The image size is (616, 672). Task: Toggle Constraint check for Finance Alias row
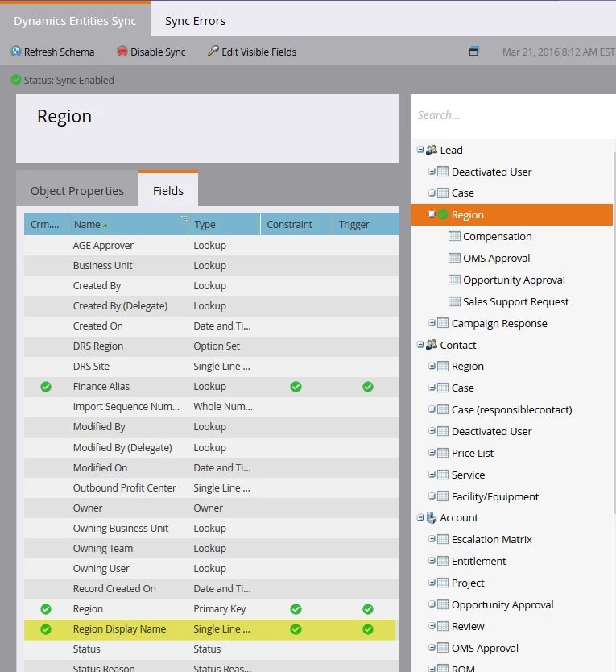(x=296, y=387)
